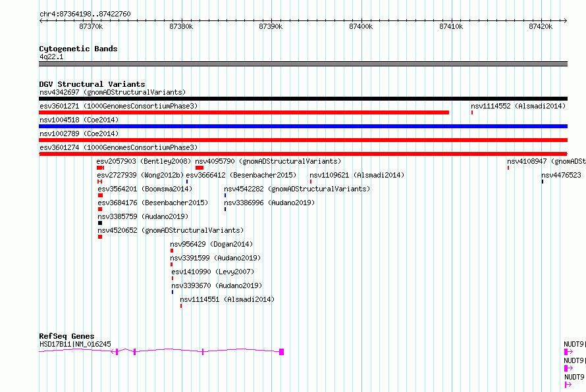Click the chr4:87364198..87422760 coordinates text
This screenshot has width=586, height=392.
pyautogui.click(x=85, y=14)
